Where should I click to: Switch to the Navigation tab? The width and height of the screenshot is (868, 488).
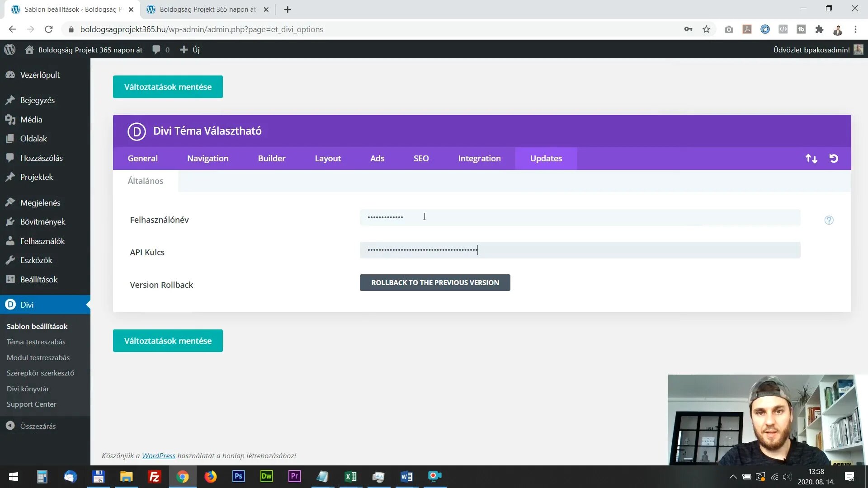[208, 159]
